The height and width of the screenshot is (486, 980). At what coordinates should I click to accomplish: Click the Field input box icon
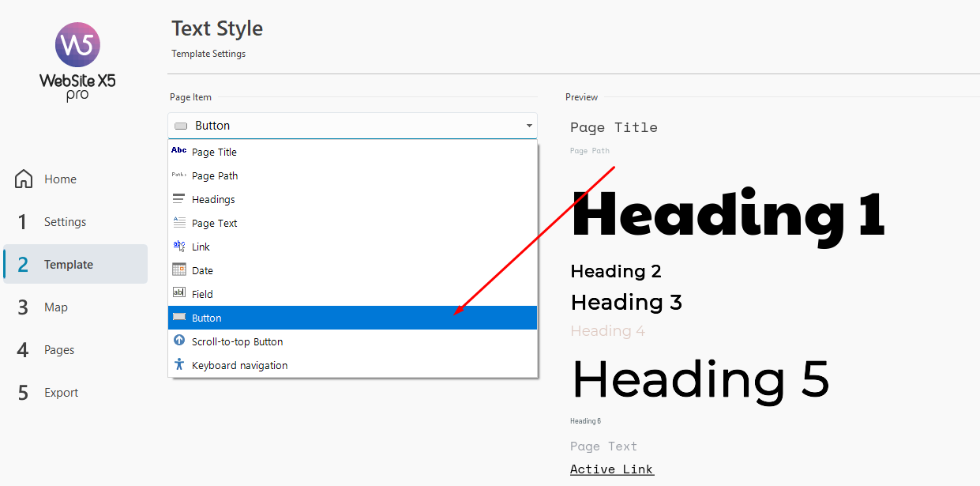(x=179, y=294)
